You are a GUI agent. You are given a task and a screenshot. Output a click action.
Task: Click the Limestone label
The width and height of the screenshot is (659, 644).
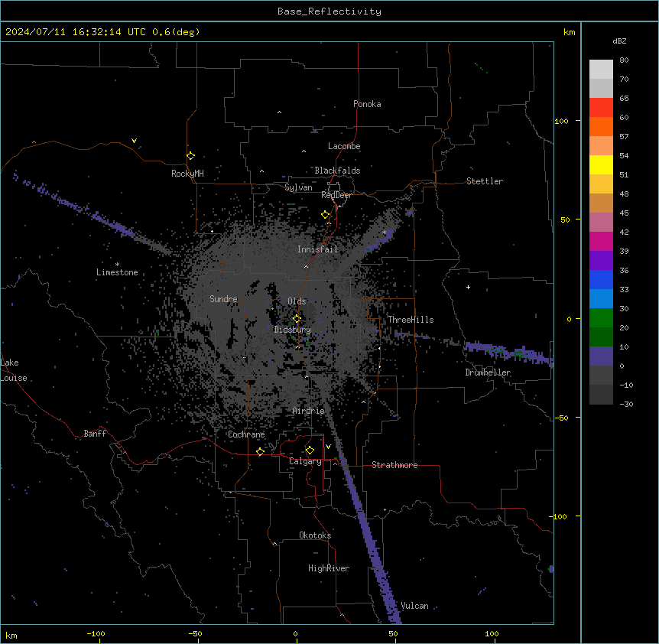(117, 272)
